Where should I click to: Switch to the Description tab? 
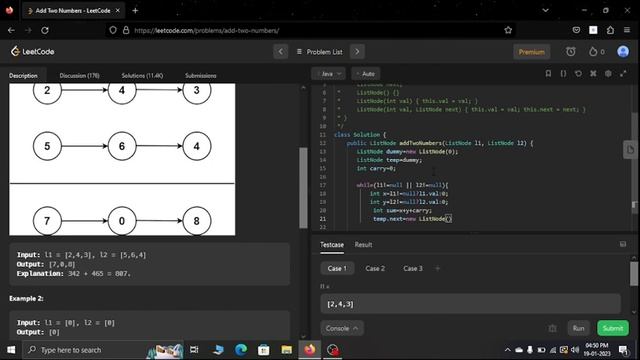23,76
